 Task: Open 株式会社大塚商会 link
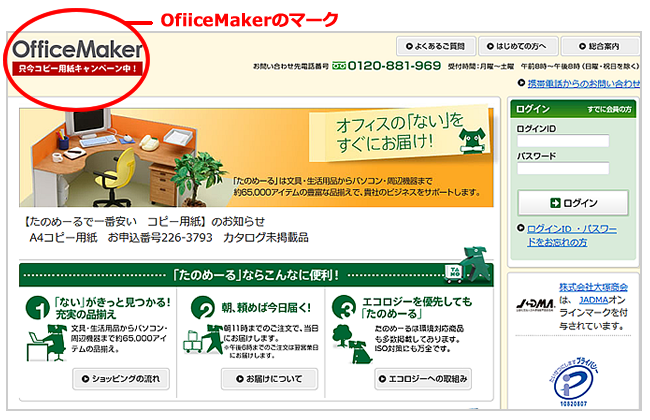tap(593, 287)
